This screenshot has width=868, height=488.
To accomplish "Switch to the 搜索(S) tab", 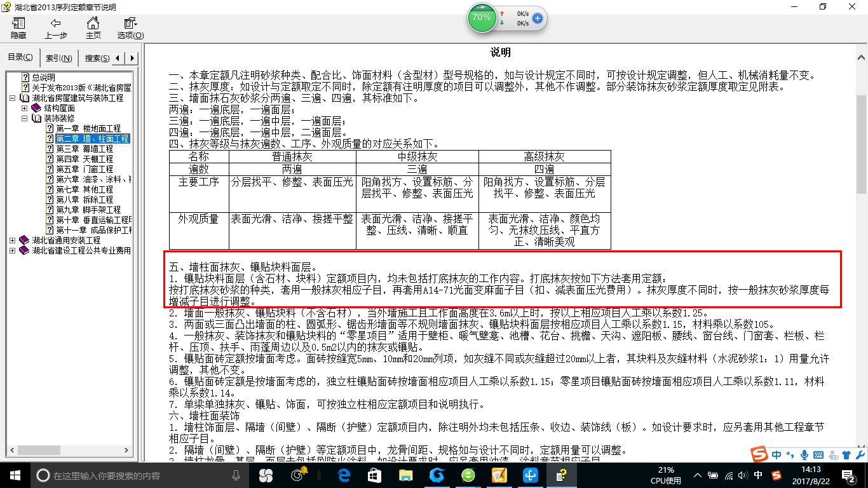I will pos(96,58).
